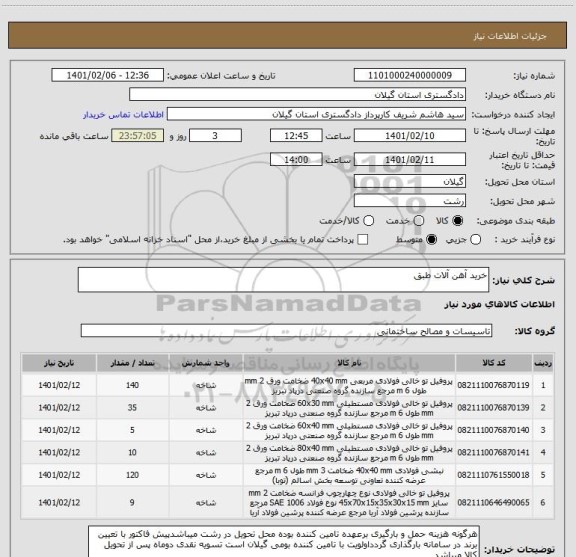The width and height of the screenshot is (576, 557).
Task: Click the شماره نیاز field 1101000240000009
Action: click(x=410, y=75)
